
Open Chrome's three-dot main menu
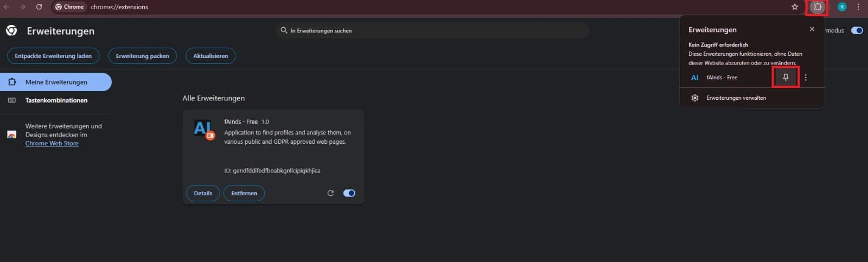pyautogui.click(x=858, y=7)
